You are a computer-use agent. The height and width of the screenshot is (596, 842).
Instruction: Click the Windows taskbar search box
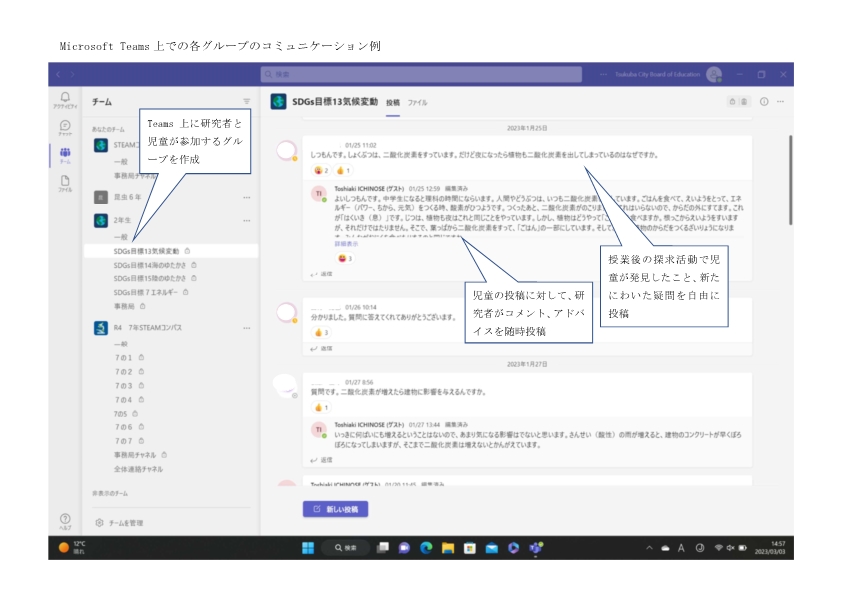point(346,548)
